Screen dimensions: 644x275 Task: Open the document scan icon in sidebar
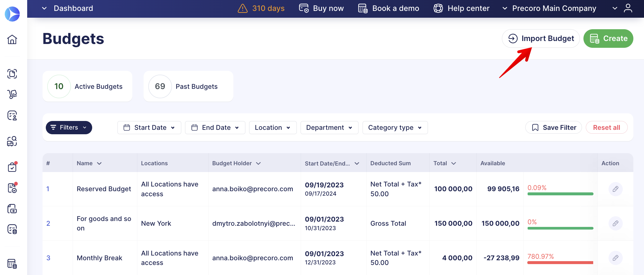point(12,73)
